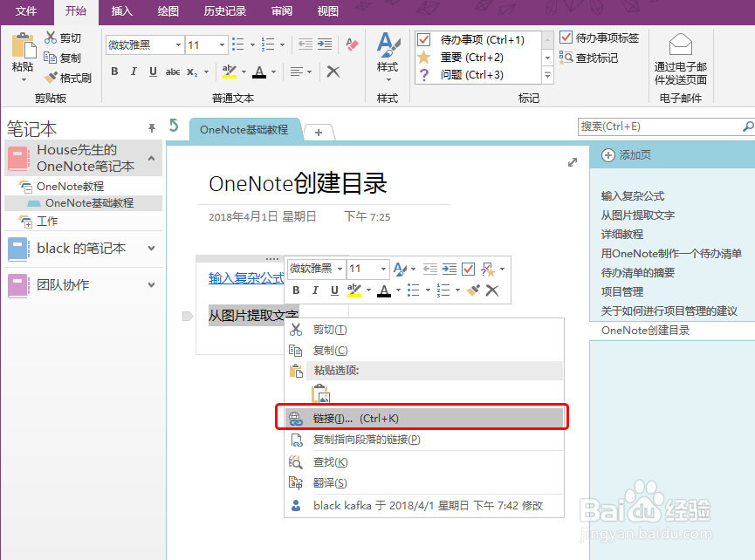Pin the notebook pane
Viewport: 755px width, 560px height.
[152, 127]
